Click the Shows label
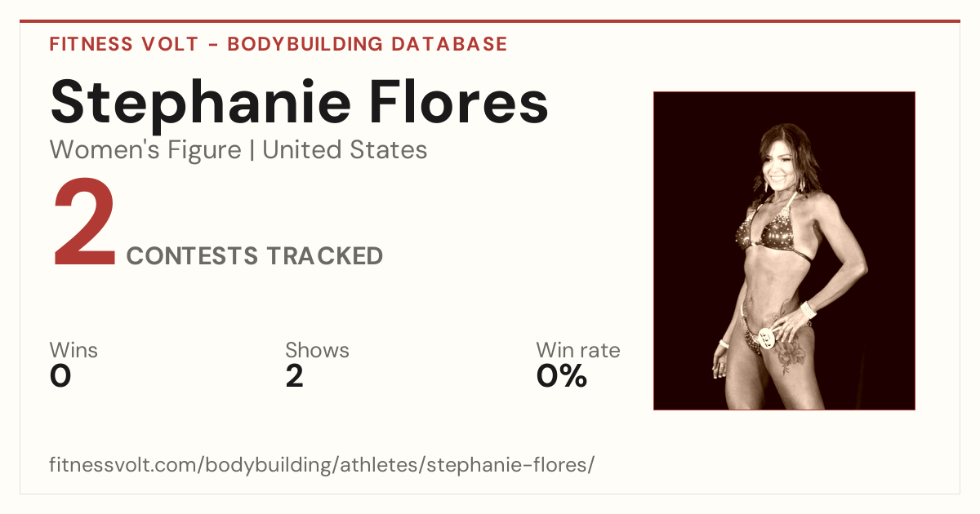This screenshot has height=514, width=980. click(317, 350)
